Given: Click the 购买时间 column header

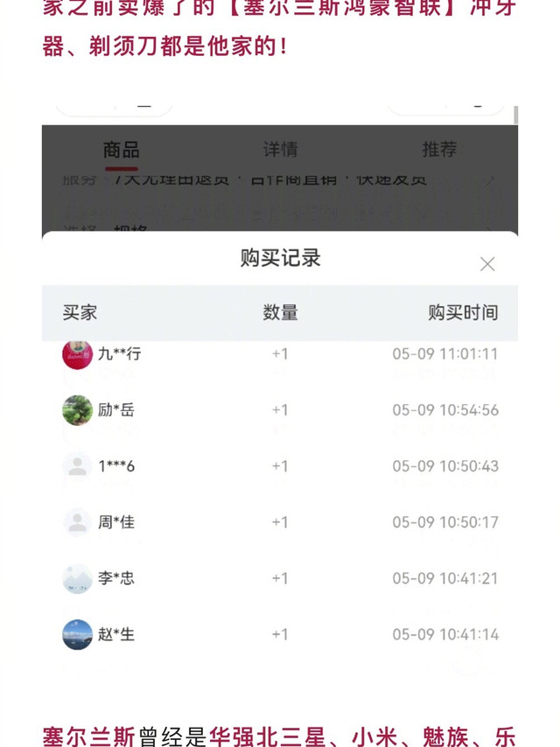Looking at the screenshot, I should pyautogui.click(x=463, y=313).
